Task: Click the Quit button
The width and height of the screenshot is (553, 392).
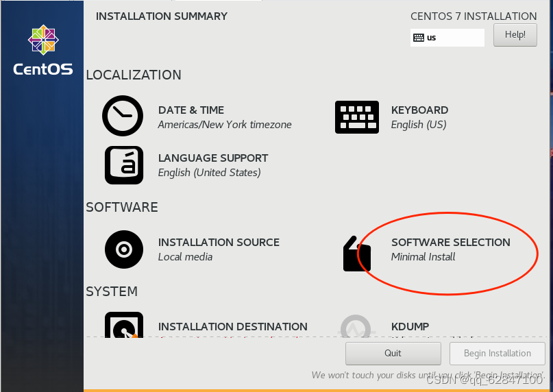Action: coord(393,353)
